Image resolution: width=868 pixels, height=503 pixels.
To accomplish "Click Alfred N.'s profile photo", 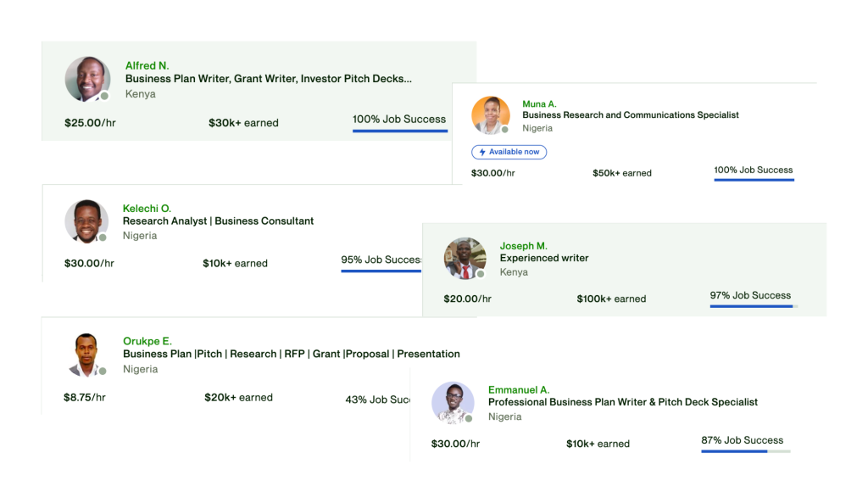I will click(87, 79).
